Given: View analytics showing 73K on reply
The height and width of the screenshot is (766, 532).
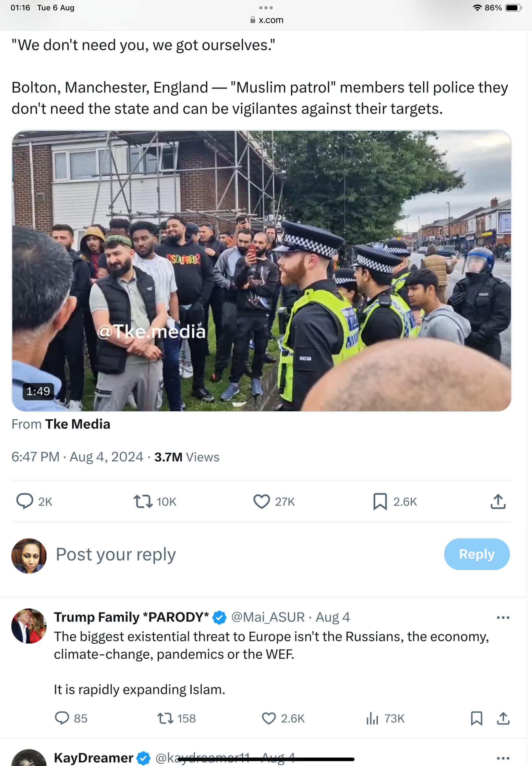Looking at the screenshot, I should [372, 718].
